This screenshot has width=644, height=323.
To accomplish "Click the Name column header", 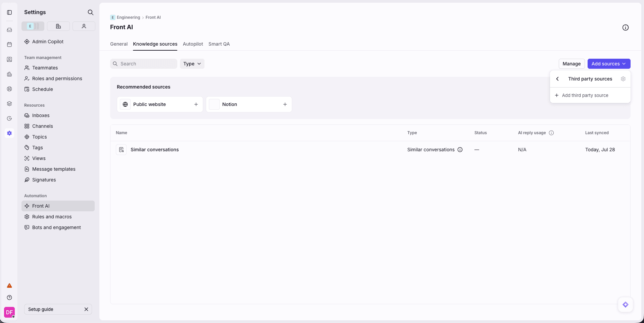I will (x=122, y=133).
